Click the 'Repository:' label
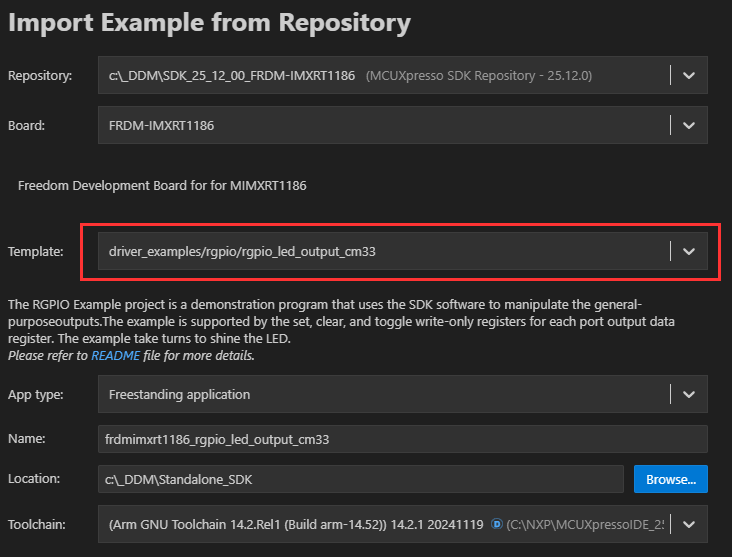The width and height of the screenshot is (732, 557). 40,76
